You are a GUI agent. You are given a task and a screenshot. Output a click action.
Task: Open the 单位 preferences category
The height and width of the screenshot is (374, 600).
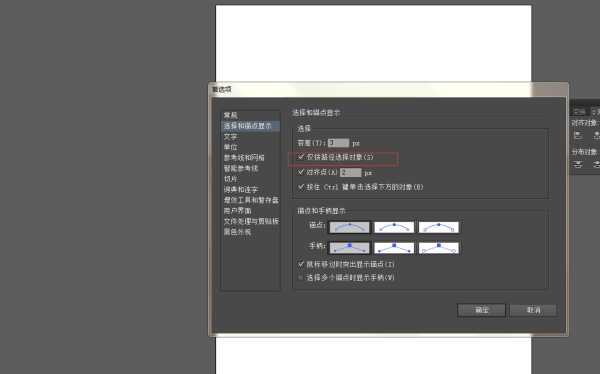pyautogui.click(x=231, y=147)
